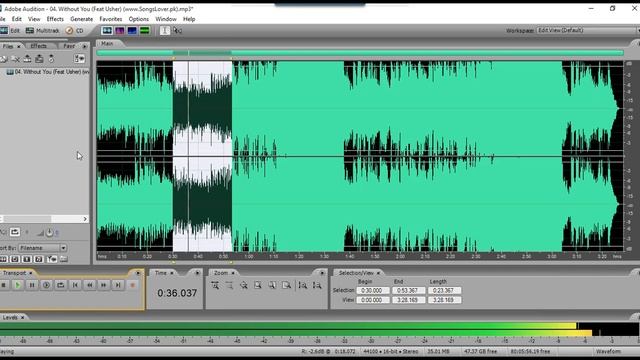Select file 04. Without You in Files
This screenshot has height=360, width=640.
click(x=48, y=72)
